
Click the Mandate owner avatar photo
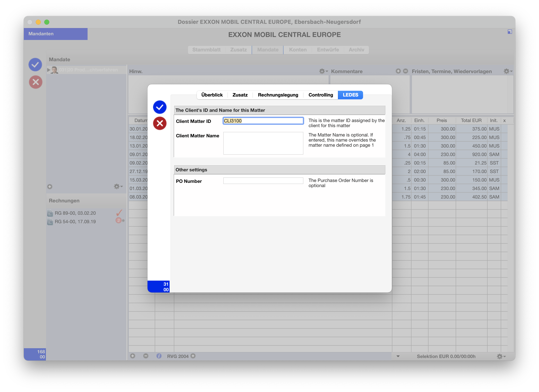(54, 70)
